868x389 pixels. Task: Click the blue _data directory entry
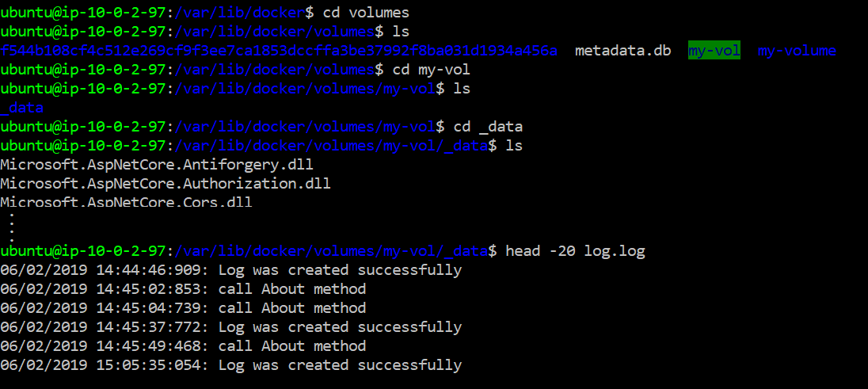pos(21,108)
